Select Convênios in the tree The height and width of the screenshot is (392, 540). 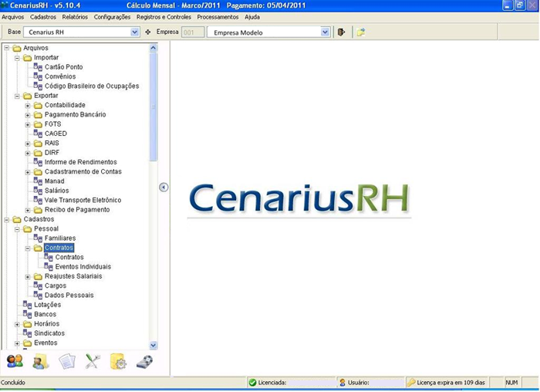click(x=60, y=76)
